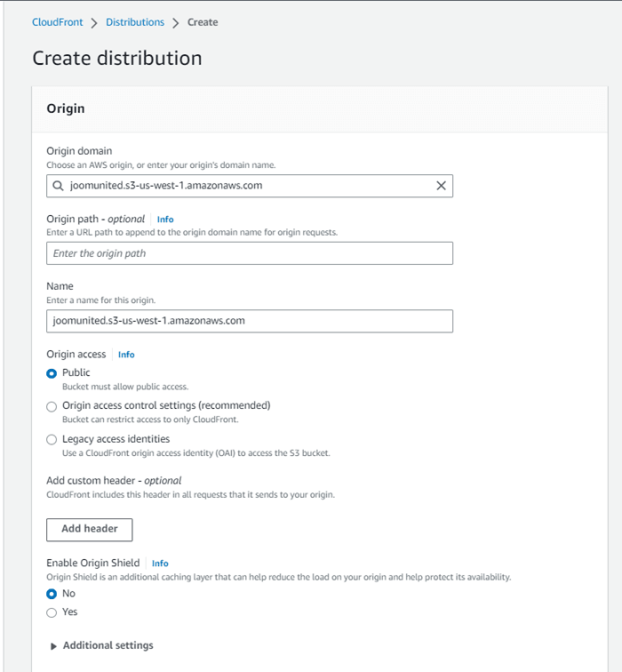Click the Origin section header
The width and height of the screenshot is (622, 672).
[66, 108]
